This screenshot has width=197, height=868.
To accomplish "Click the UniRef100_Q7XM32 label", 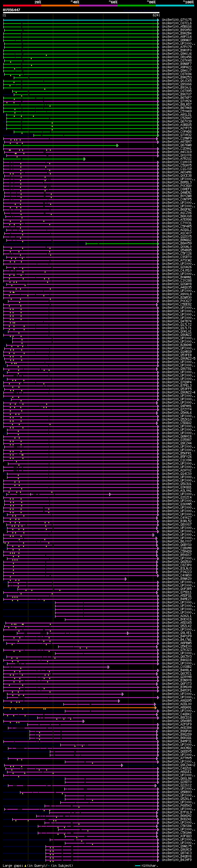I will (x=177, y=135).
